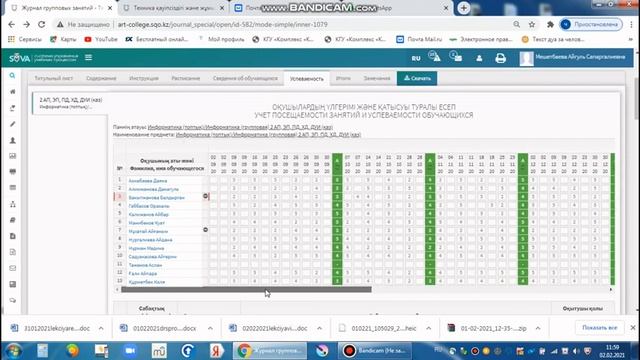Open the picture icon in the left sidebar
Viewport: 640px width, 360px height.
click(x=13, y=156)
